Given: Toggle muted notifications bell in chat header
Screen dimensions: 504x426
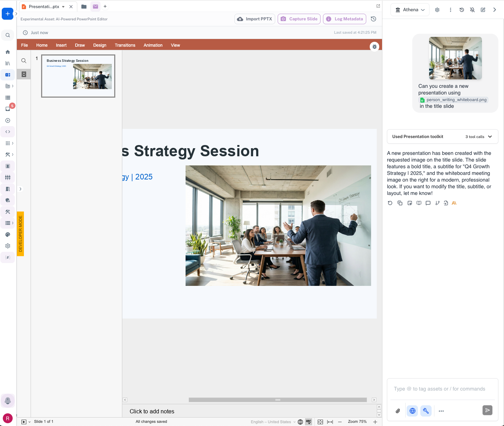Looking at the screenshot, I should click(x=472, y=10).
